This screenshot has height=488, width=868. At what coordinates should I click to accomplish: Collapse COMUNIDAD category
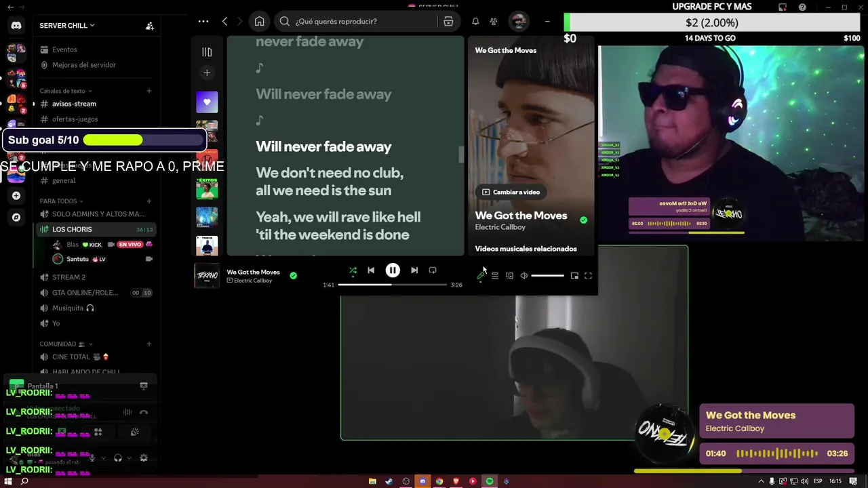[x=66, y=344]
